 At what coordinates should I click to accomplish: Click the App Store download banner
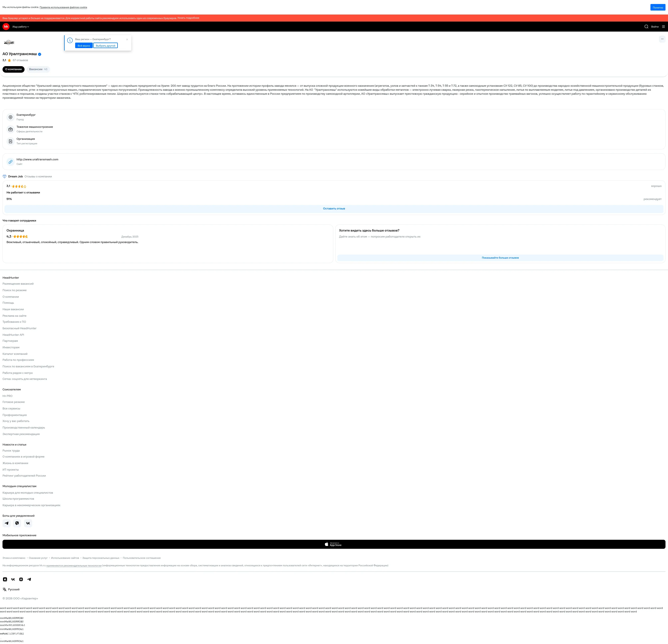(x=334, y=544)
